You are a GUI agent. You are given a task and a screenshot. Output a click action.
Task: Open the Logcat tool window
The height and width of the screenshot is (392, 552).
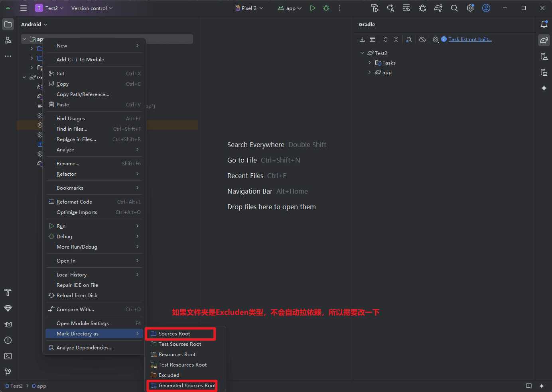8,324
